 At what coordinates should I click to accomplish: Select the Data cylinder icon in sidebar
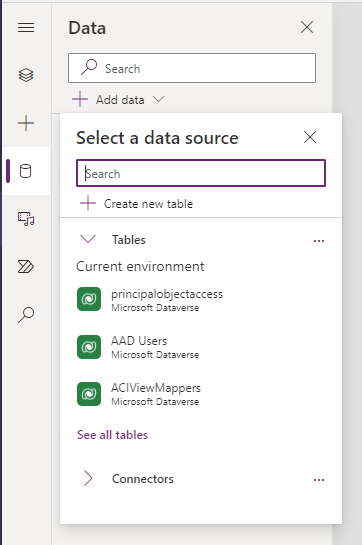tap(26, 171)
